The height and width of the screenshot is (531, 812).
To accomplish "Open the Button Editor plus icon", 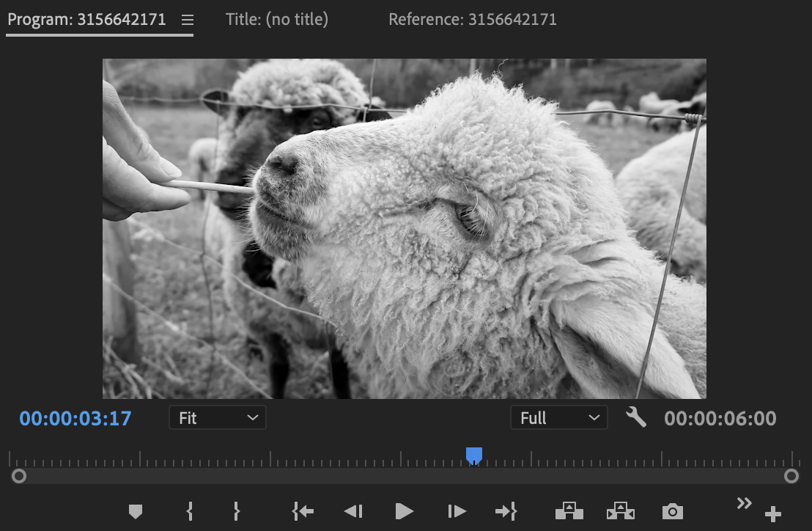I will (772, 514).
